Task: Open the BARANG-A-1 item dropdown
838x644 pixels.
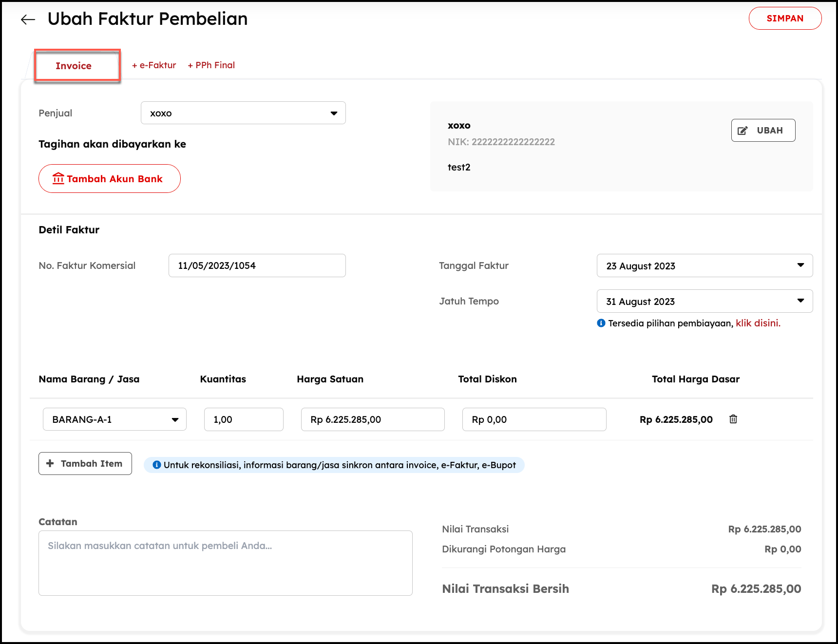Action: tap(114, 419)
